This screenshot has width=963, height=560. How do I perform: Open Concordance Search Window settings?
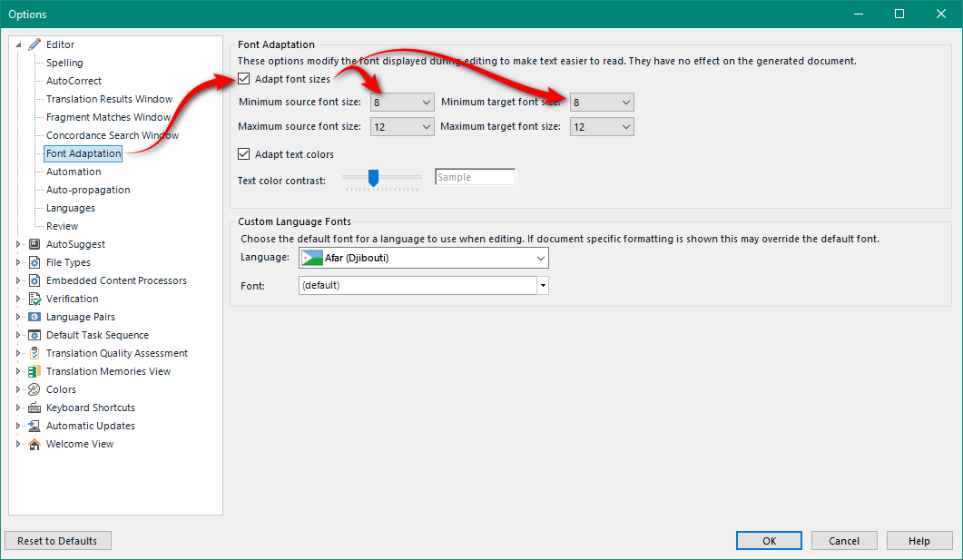[x=113, y=135]
